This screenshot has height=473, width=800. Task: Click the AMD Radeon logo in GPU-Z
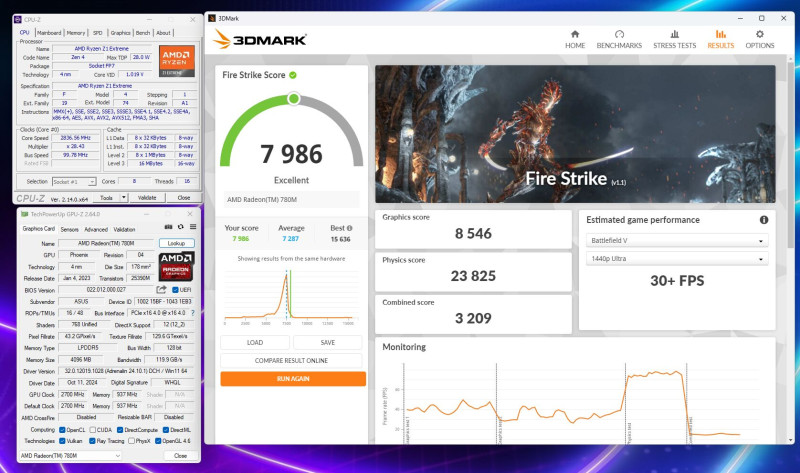[176, 266]
